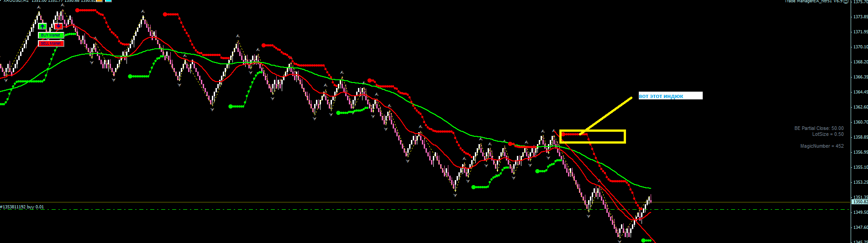The image size is (868, 243).
Task: Click price scale value 1366.35
Action: click(860, 77)
